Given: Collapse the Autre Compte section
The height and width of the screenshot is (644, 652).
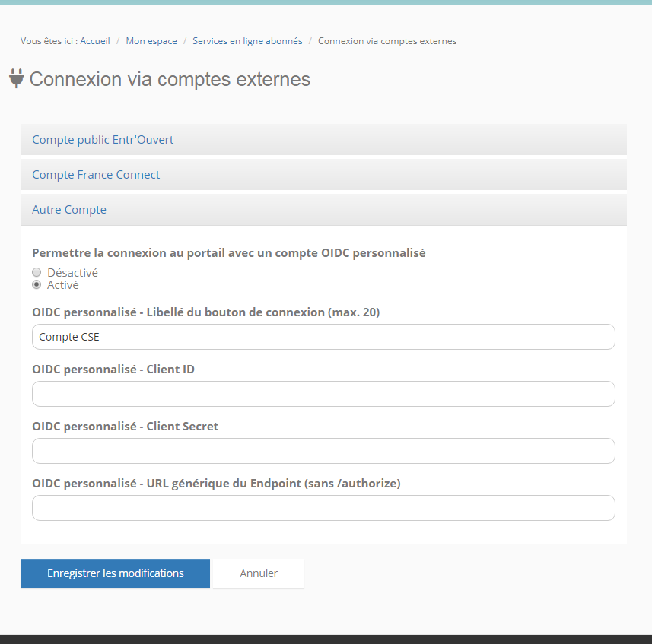Looking at the screenshot, I should point(69,210).
